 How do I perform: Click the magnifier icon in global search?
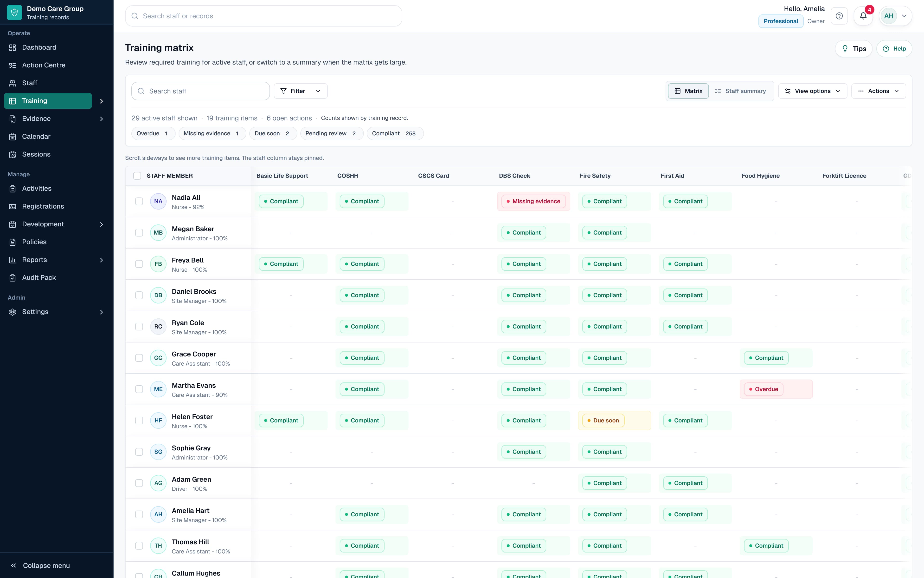135,16
